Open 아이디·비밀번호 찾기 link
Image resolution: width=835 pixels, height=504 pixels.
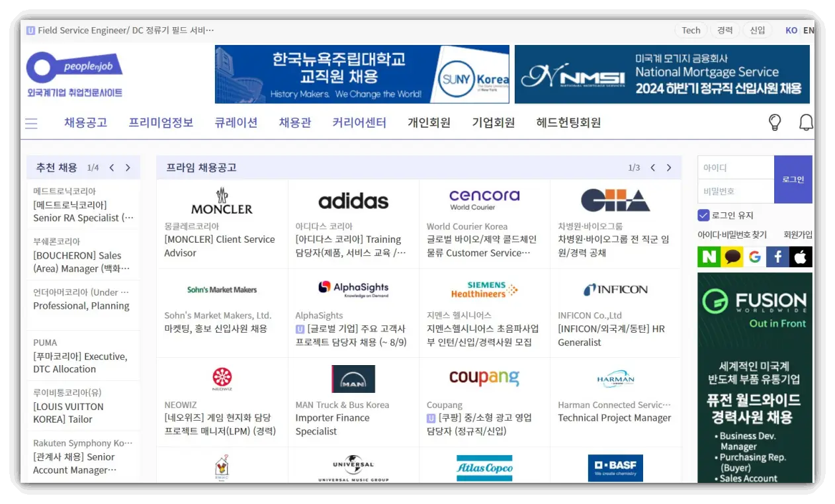[732, 235]
